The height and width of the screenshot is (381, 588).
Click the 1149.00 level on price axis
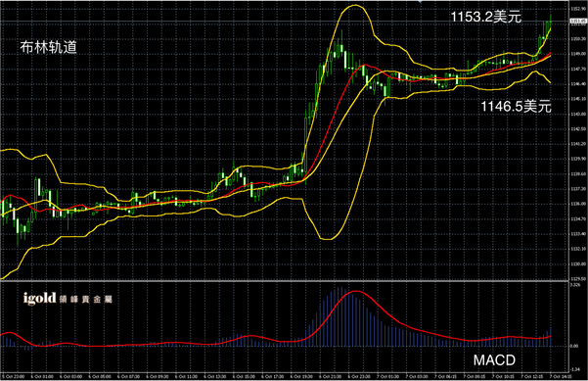coord(578,54)
